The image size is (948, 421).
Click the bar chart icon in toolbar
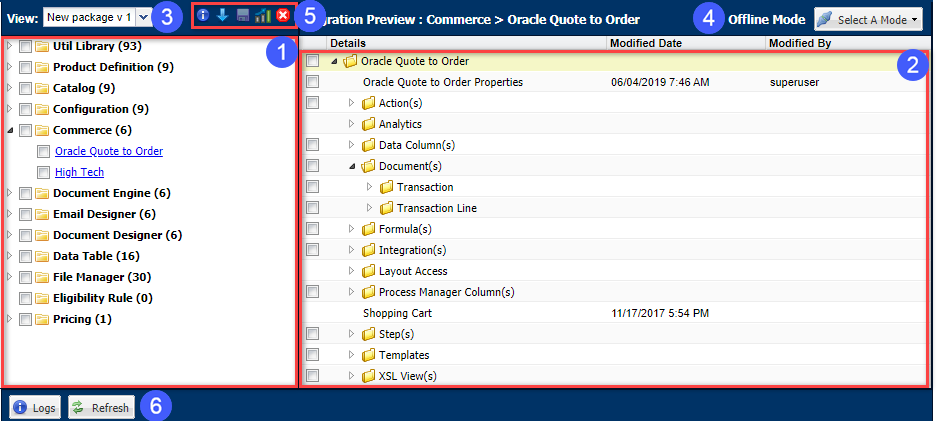pos(262,16)
